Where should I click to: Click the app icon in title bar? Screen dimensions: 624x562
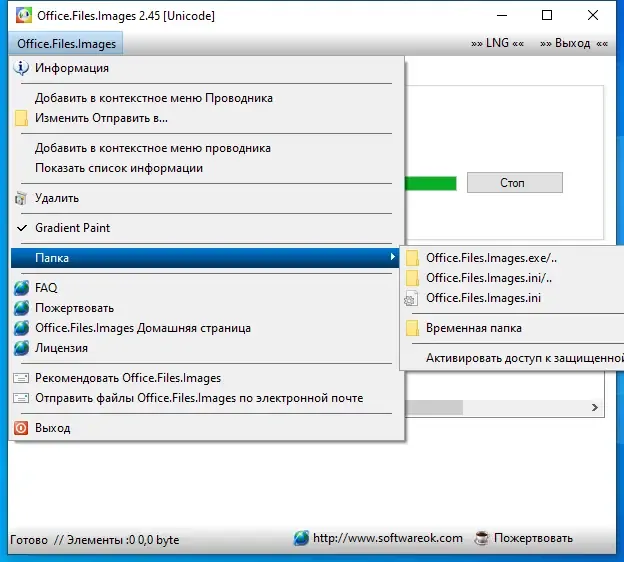(23, 16)
